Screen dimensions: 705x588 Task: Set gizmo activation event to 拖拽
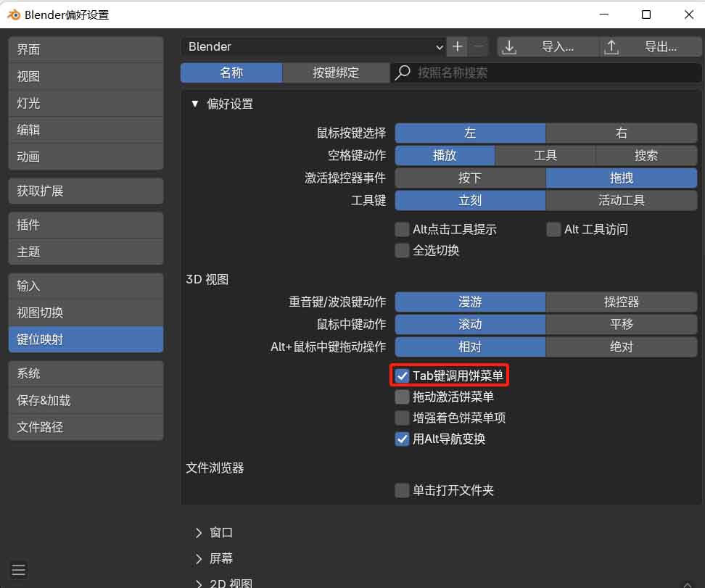622,178
